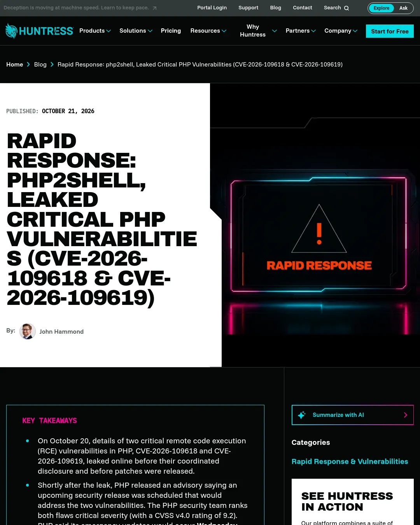
Task: Expand the Solutions dropdown menu
Action: click(136, 31)
